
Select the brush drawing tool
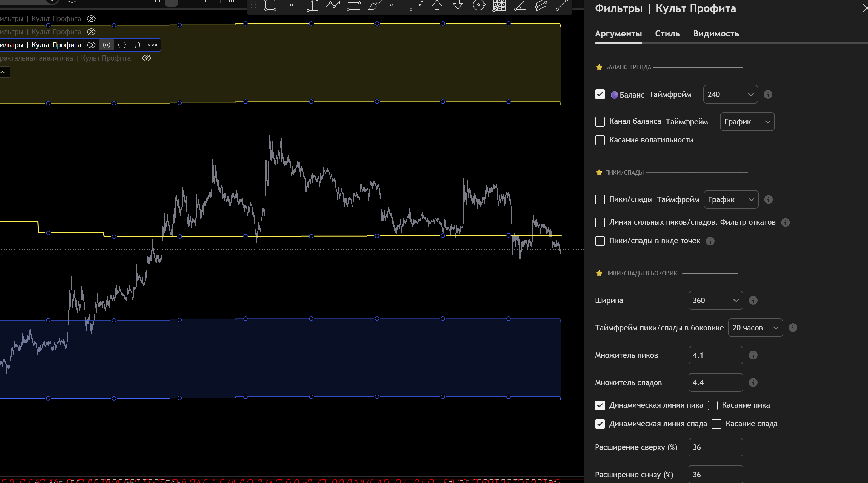click(x=374, y=5)
